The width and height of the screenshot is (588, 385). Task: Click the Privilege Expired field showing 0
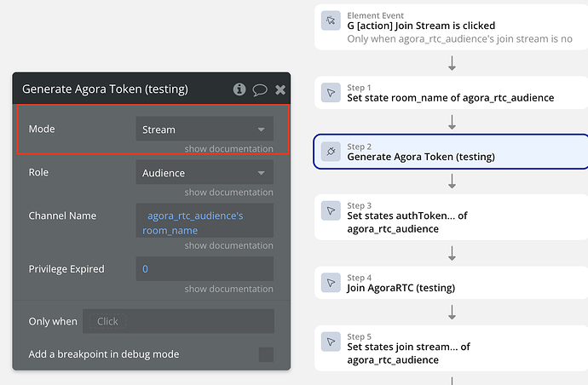[205, 269]
